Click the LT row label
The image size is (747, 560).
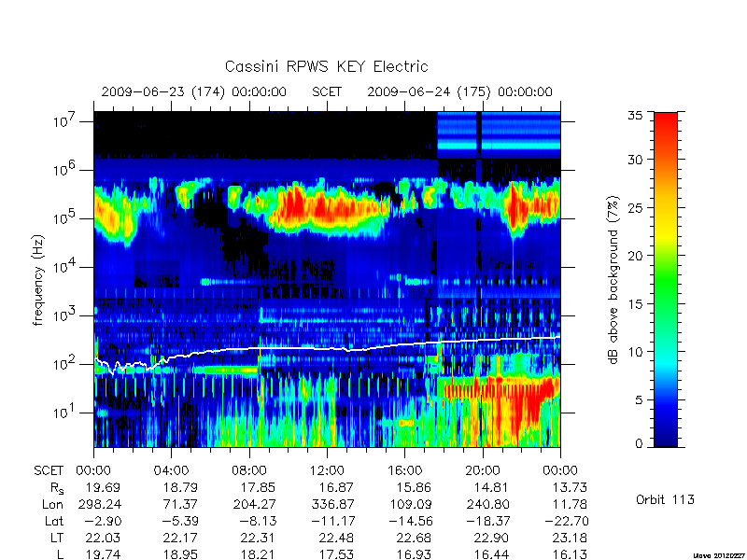pos(57,538)
